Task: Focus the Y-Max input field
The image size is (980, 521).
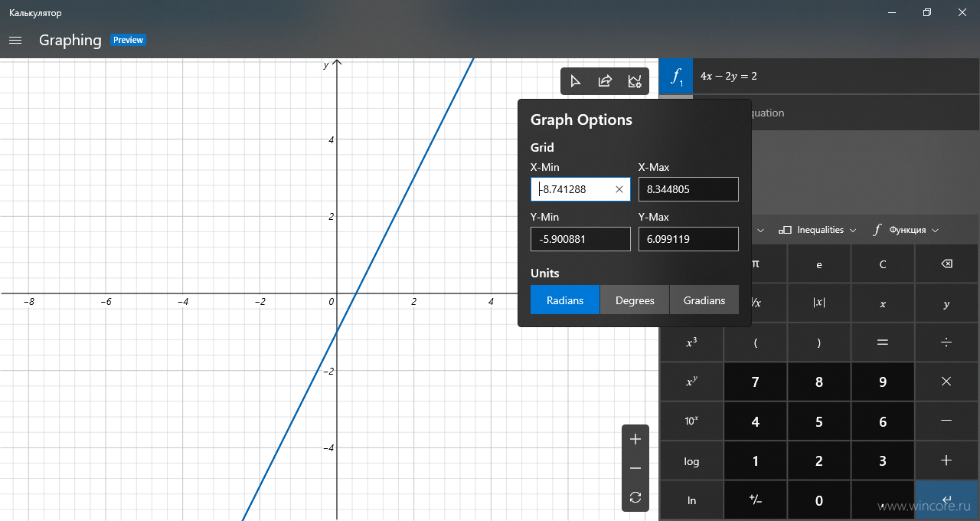Action: click(x=688, y=239)
